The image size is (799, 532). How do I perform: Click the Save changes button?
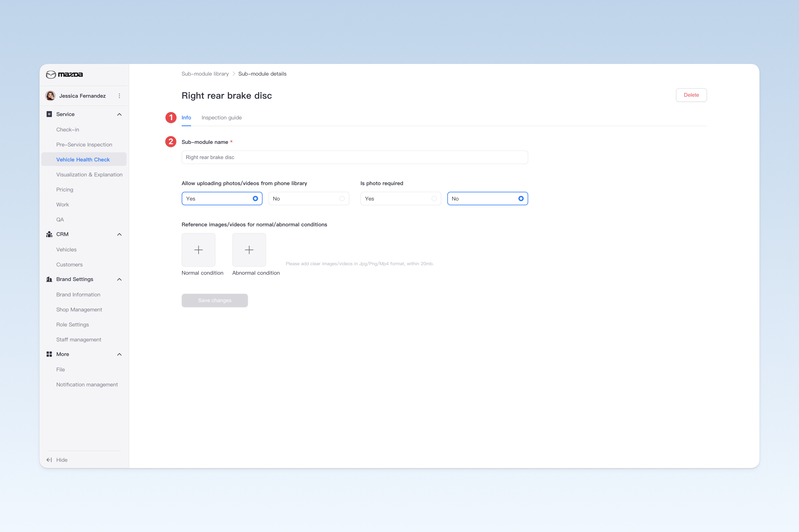215,301
